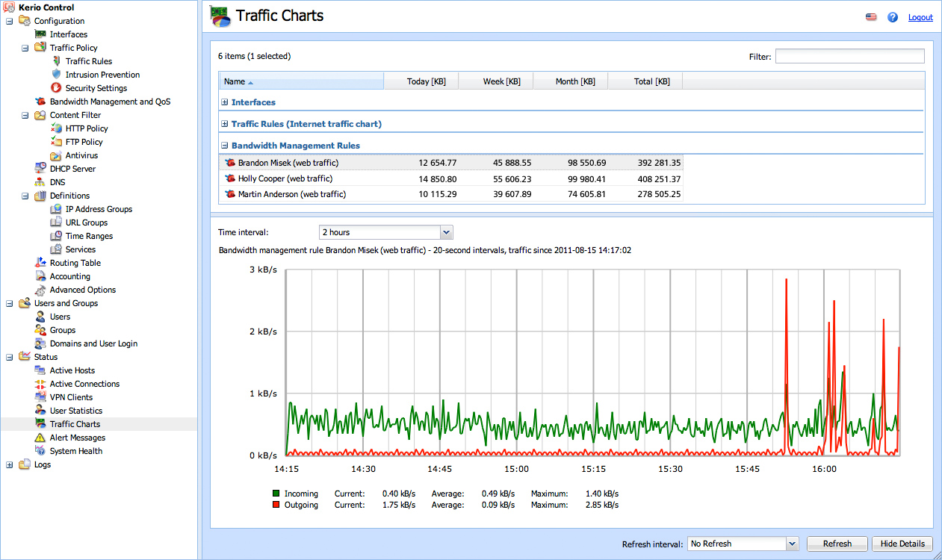Viewport: 942px width, 560px height.
Task: Click the Interfaces icon in sidebar
Action: coord(40,34)
